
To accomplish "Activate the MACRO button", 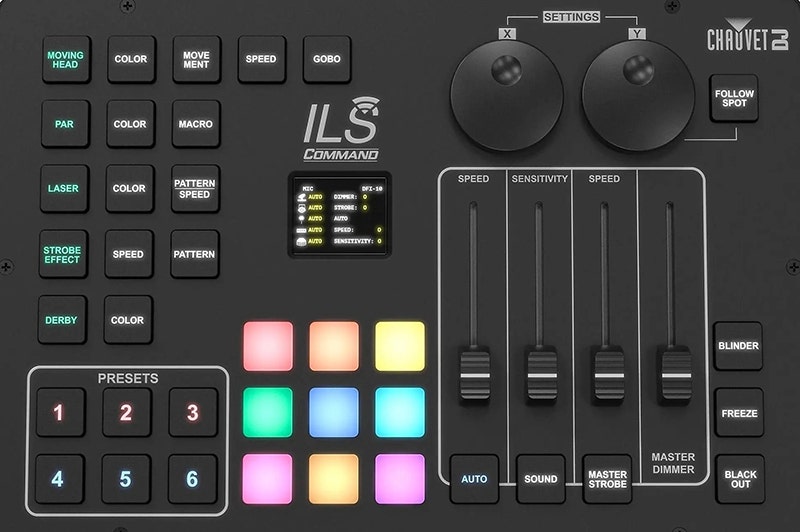I will click(196, 124).
